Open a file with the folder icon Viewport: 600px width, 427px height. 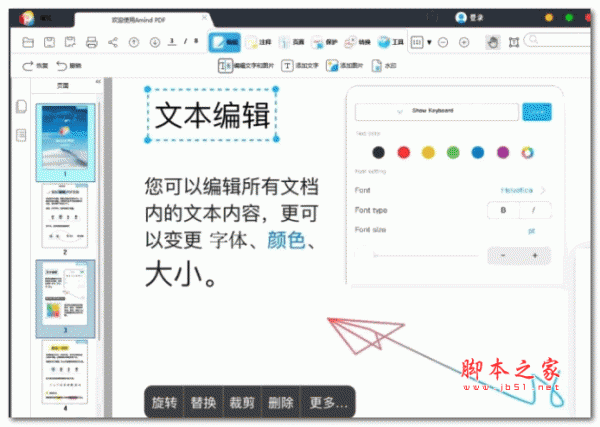point(28,42)
